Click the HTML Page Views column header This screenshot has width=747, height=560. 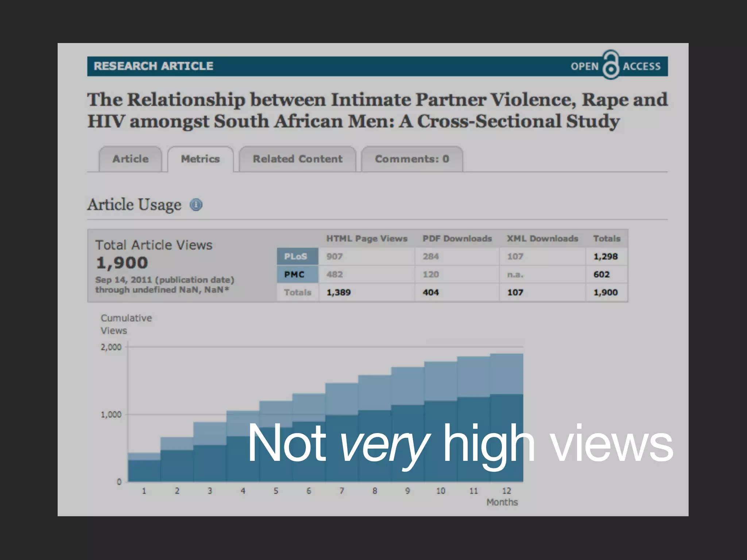[367, 239]
